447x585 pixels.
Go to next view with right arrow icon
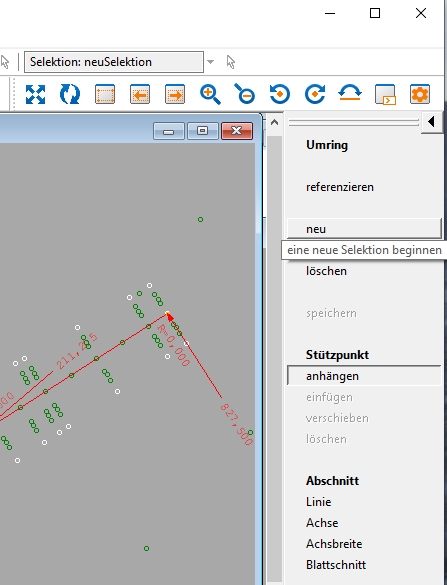pyautogui.click(x=175, y=94)
